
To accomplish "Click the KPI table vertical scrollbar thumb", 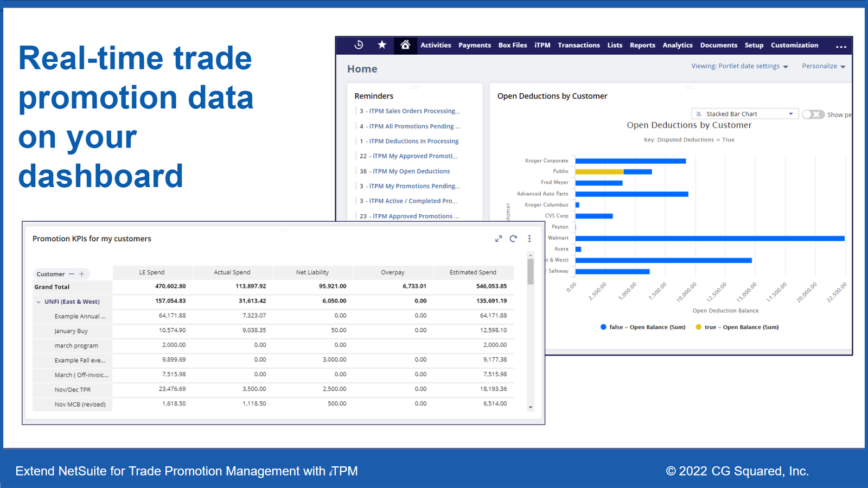I will pyautogui.click(x=531, y=271).
